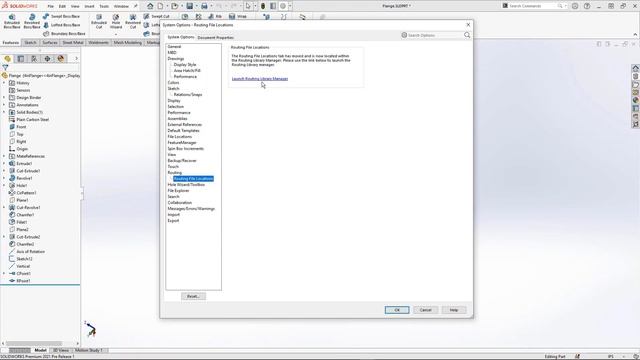Click Help in the System Options dialog
The width and height of the screenshot is (640, 360).
(454, 310)
